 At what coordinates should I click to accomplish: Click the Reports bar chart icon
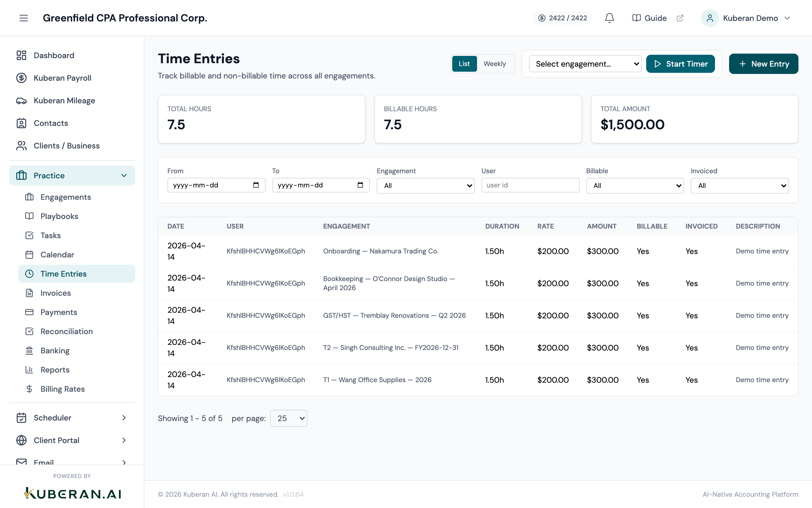click(x=29, y=370)
